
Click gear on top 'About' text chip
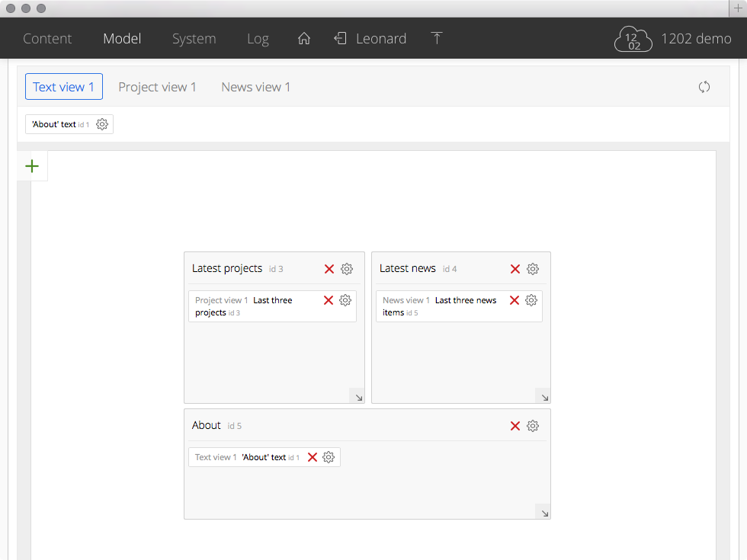(x=102, y=124)
